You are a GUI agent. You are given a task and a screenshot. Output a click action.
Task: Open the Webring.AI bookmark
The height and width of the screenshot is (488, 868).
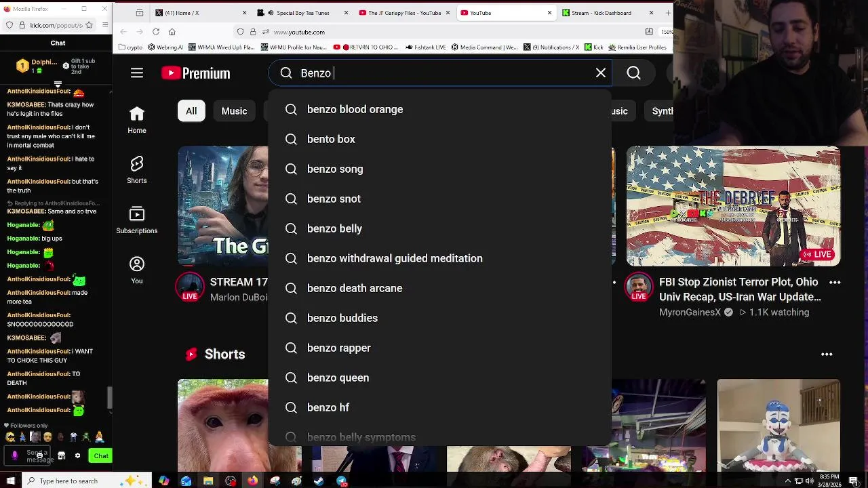click(165, 47)
